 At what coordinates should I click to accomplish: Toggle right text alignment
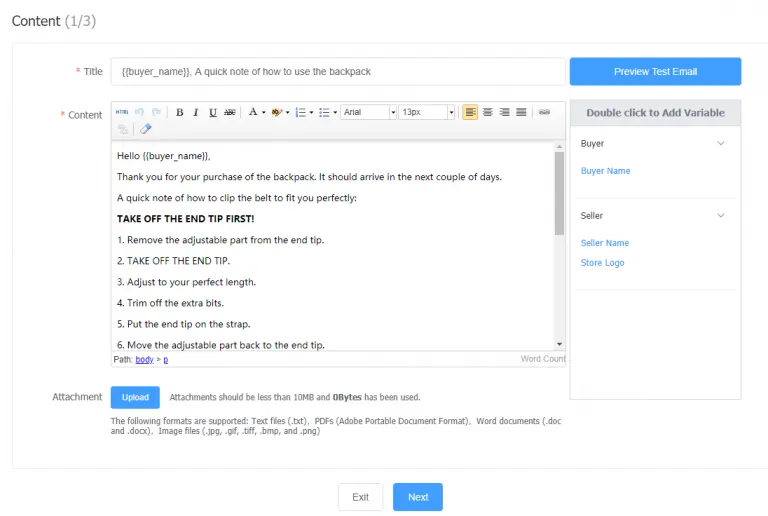(504, 113)
